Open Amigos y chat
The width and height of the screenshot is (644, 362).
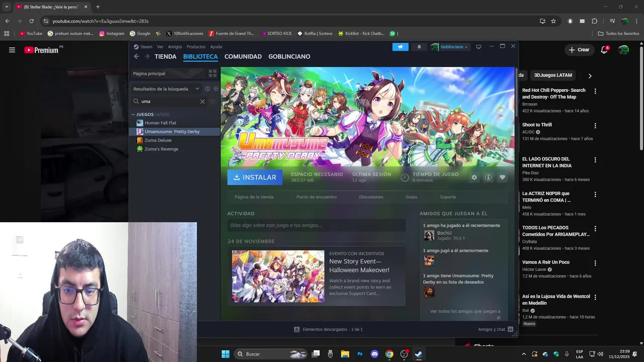point(495,329)
